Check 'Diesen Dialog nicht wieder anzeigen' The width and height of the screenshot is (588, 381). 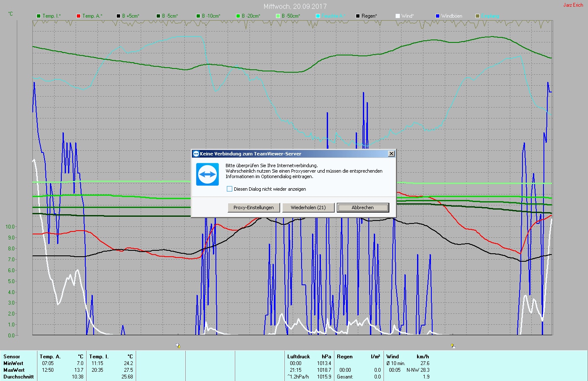(230, 189)
